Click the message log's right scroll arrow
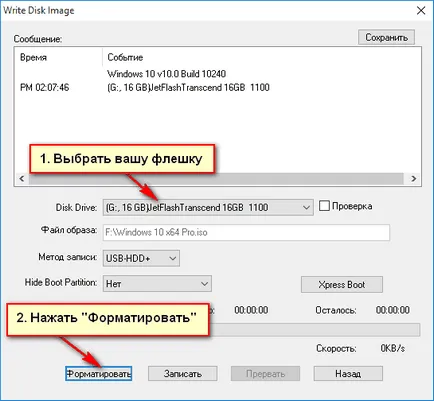Image resolution: width=434 pixels, height=401 pixels. point(413,179)
